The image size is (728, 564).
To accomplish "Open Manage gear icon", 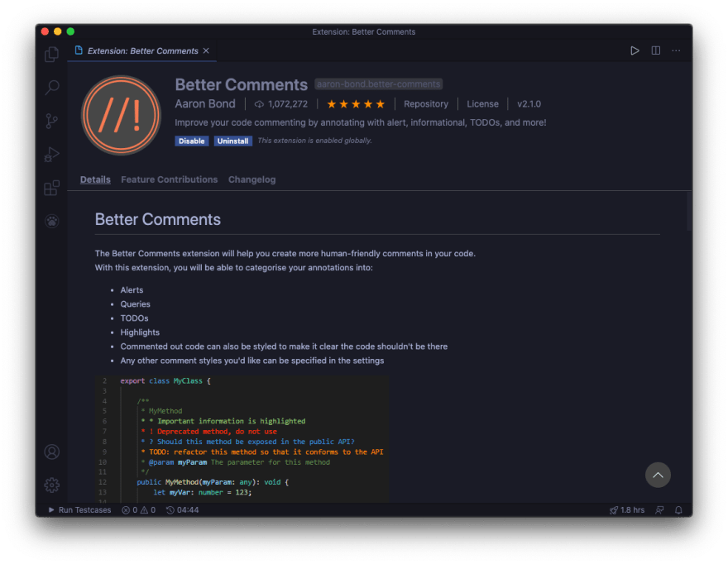I will pos(51,485).
